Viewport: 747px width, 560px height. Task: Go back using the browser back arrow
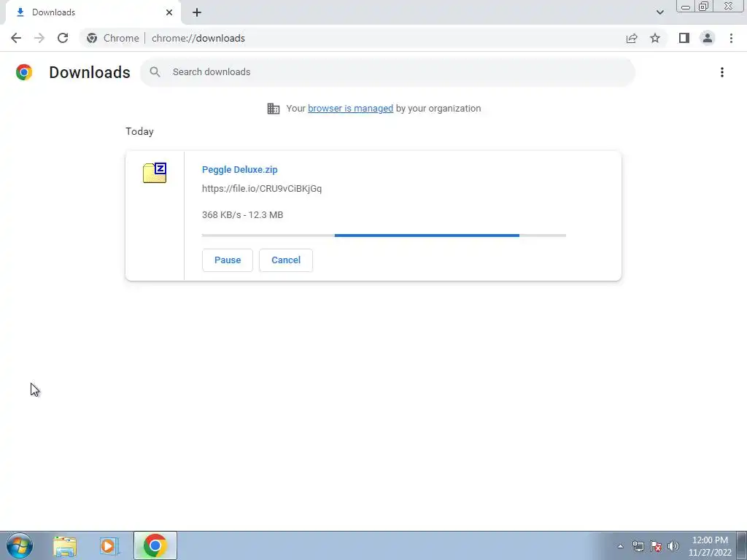pyautogui.click(x=16, y=38)
